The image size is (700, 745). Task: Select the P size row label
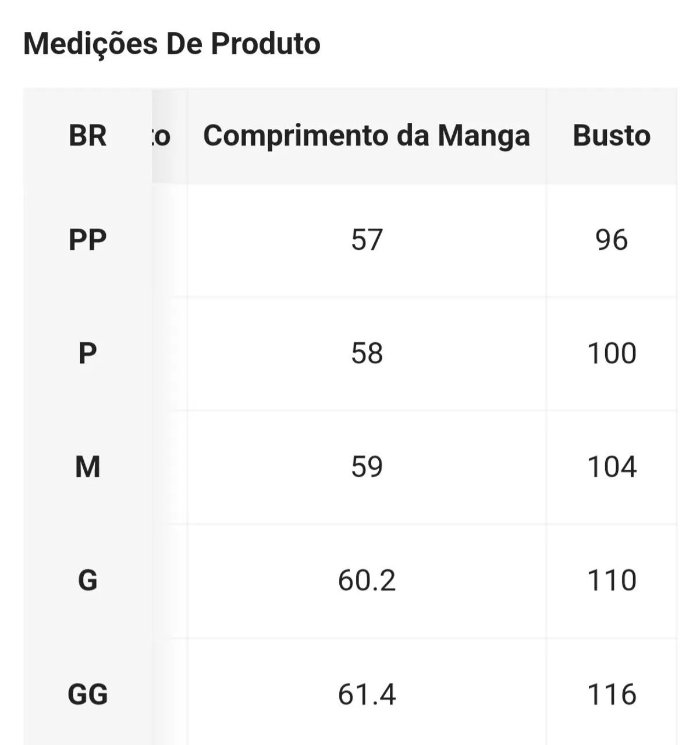click(88, 353)
